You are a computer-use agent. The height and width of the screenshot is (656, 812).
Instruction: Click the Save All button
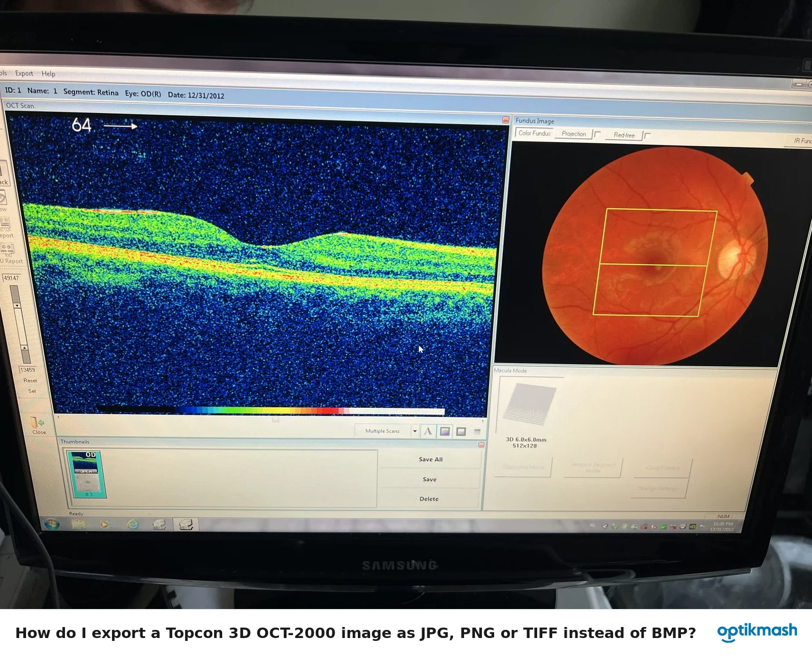point(431,459)
